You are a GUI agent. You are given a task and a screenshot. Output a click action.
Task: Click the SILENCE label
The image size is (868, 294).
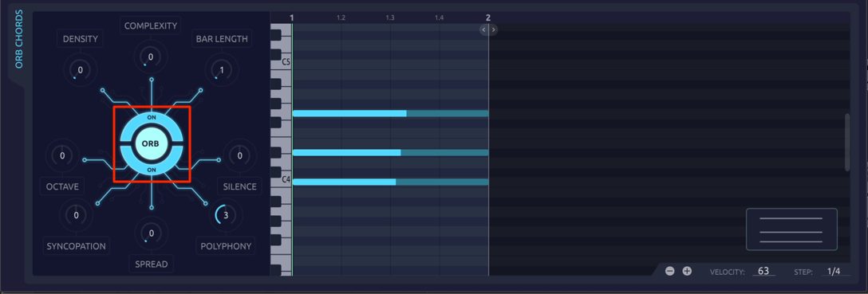click(x=239, y=186)
